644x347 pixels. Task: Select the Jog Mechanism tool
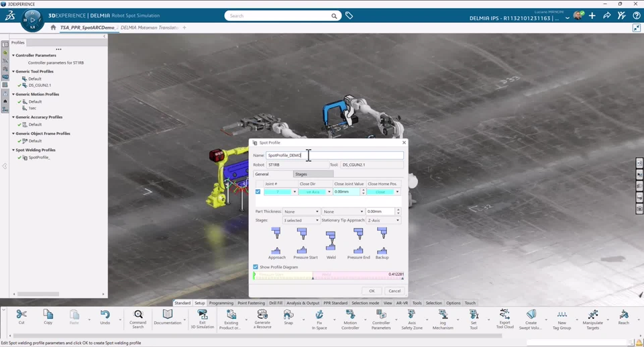pyautogui.click(x=443, y=315)
